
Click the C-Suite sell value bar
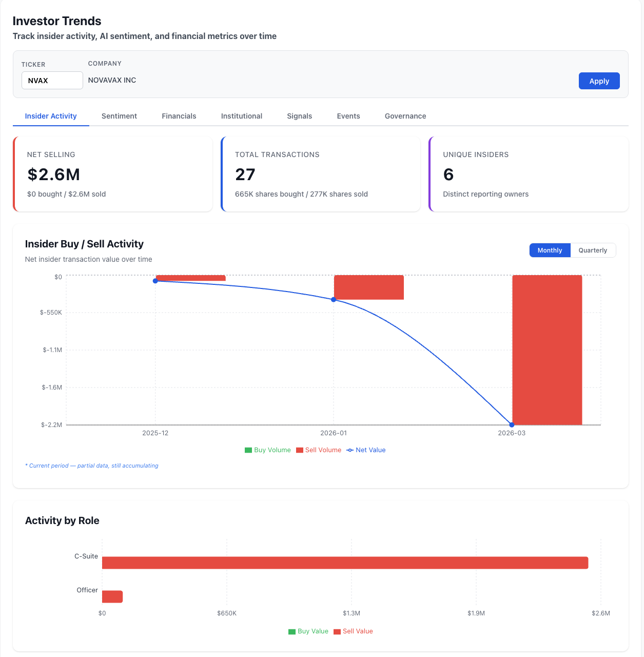click(345, 563)
